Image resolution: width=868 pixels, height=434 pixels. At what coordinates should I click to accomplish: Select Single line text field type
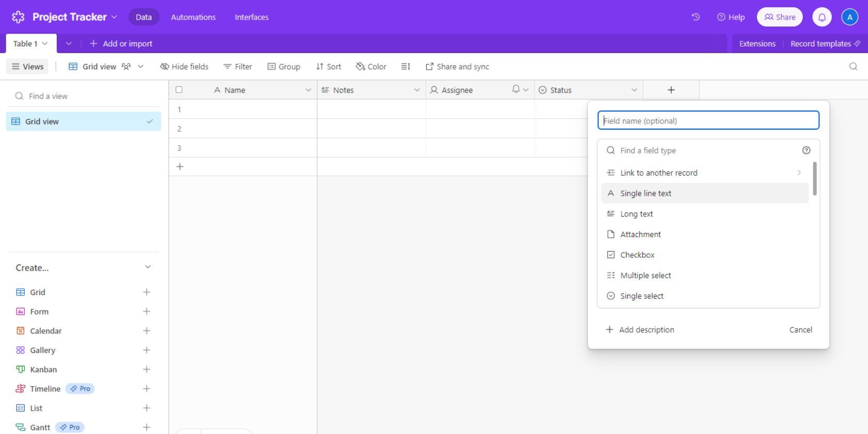pyautogui.click(x=645, y=193)
